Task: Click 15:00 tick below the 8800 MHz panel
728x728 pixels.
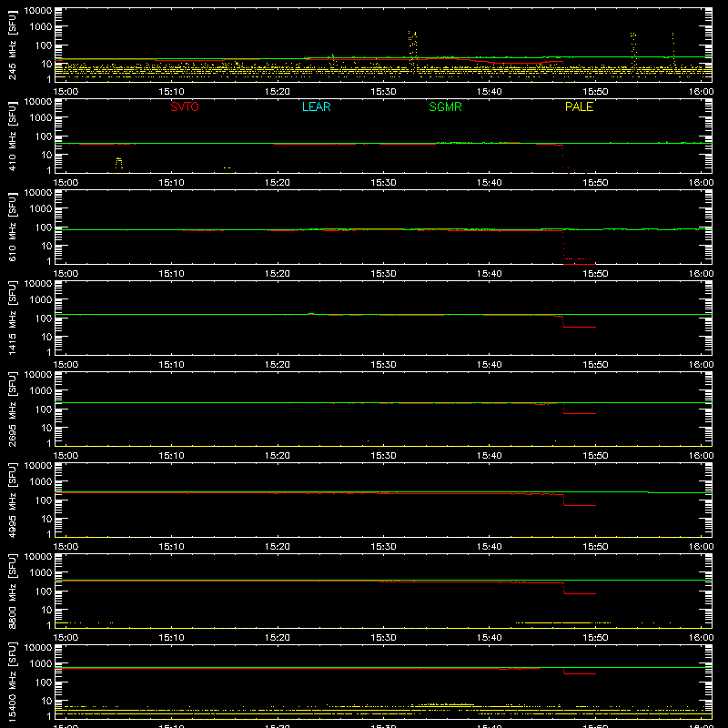Action: click(x=66, y=638)
